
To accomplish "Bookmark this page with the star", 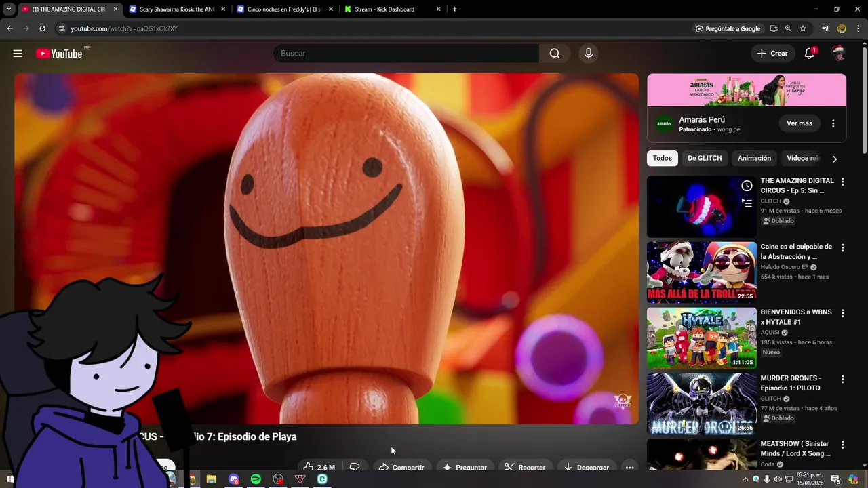I will coord(803,28).
